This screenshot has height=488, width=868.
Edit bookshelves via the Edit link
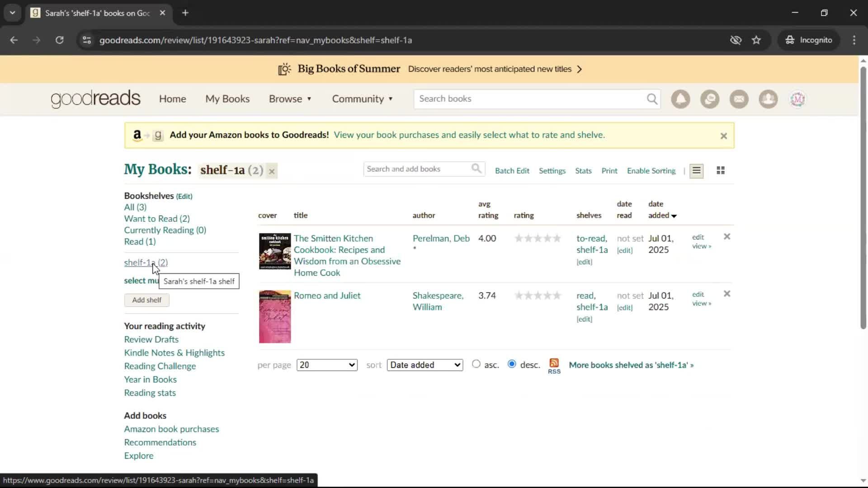184,197
